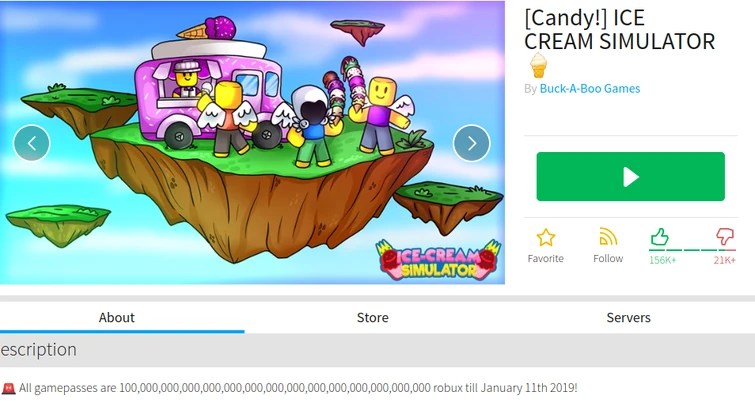Click the thumbs down dislike icon

(x=725, y=236)
